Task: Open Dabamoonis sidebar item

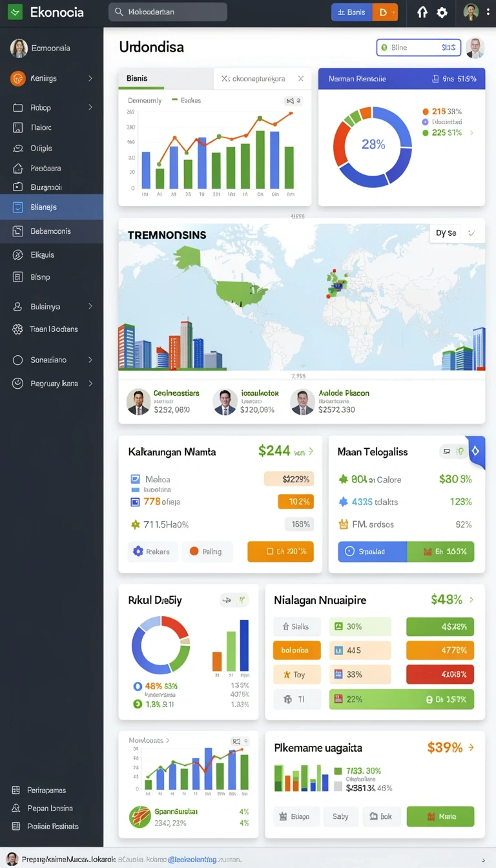Action: (52, 231)
